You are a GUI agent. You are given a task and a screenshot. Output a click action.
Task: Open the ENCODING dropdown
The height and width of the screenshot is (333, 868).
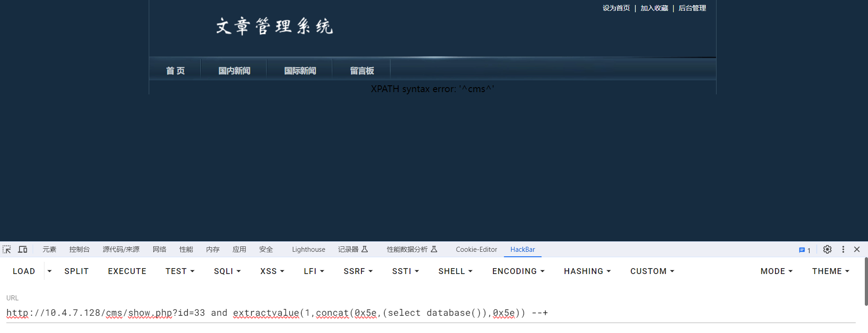point(518,271)
